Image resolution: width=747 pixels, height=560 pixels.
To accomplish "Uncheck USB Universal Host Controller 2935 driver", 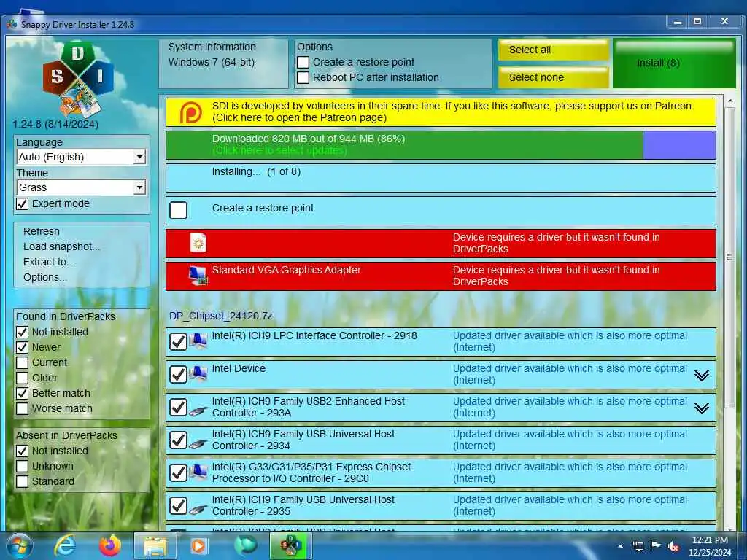I will click(179, 506).
